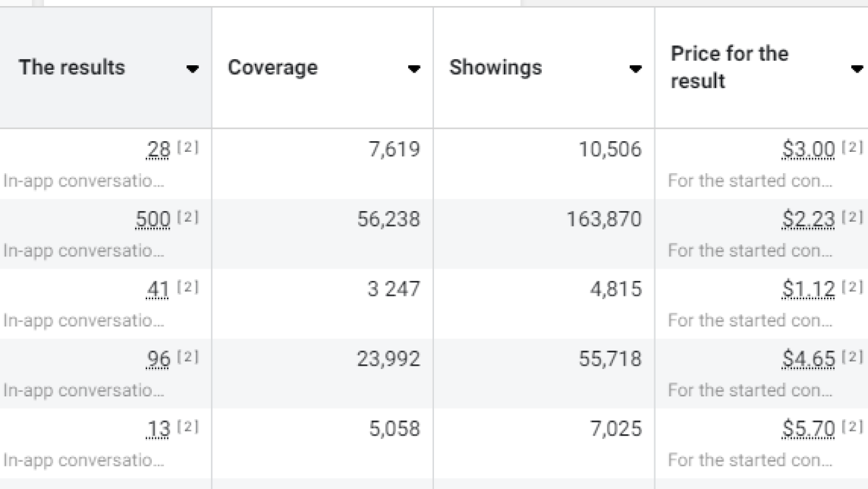
Task: Click the $5.70 price value
Action: (x=808, y=429)
